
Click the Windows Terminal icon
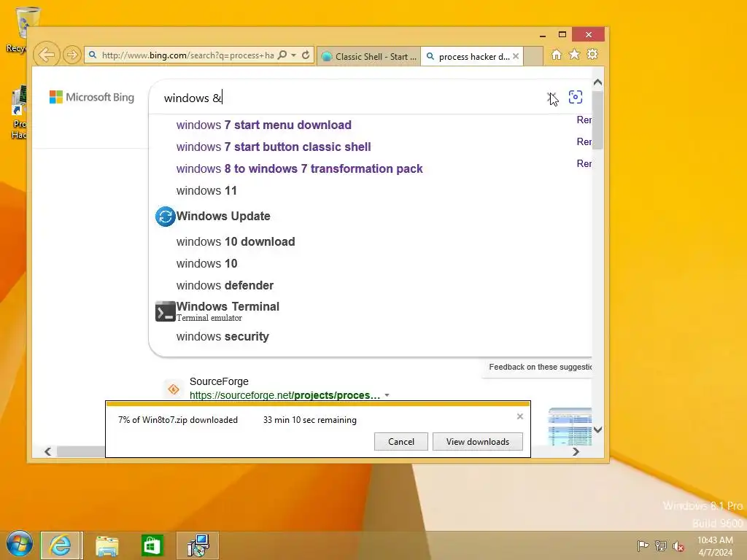tap(166, 311)
